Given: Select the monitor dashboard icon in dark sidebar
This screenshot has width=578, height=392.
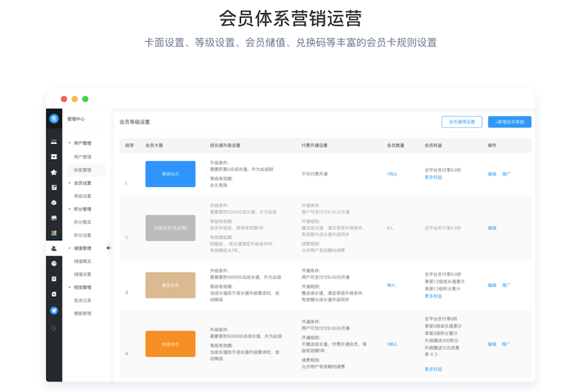Looking at the screenshot, I should pyautogui.click(x=54, y=141).
